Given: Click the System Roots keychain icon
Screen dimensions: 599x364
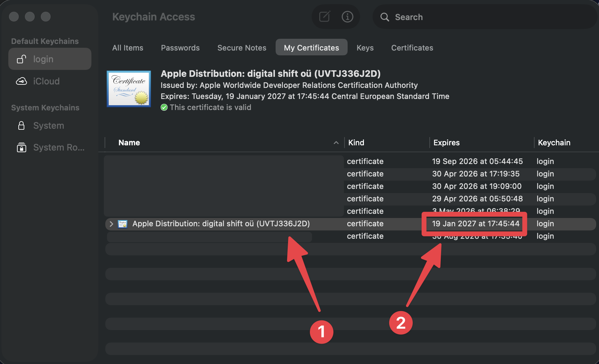Looking at the screenshot, I should point(21,147).
